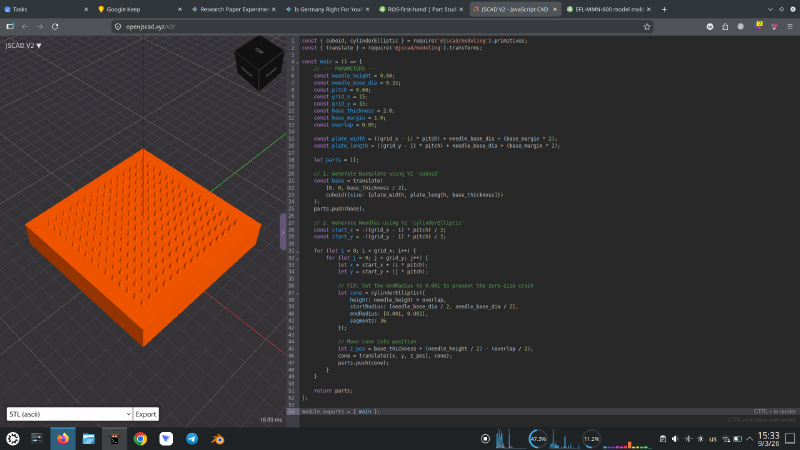Open the browser extensions puzzle icon
The width and height of the screenshot is (800, 450).
(x=725, y=27)
